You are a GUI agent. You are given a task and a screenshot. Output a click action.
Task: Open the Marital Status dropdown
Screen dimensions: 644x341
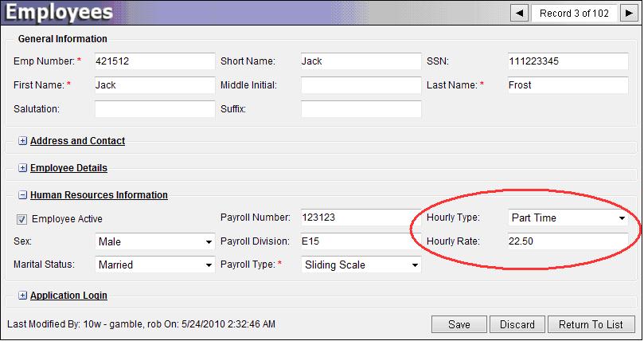154,265
